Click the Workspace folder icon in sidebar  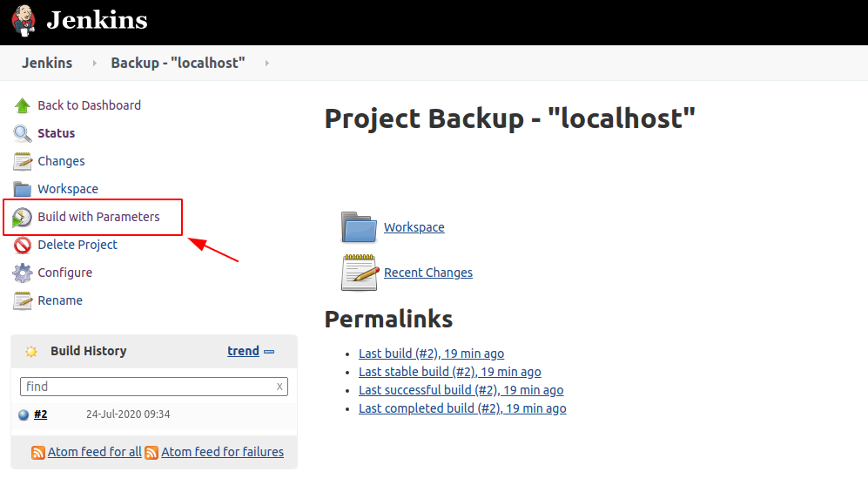tap(23, 189)
